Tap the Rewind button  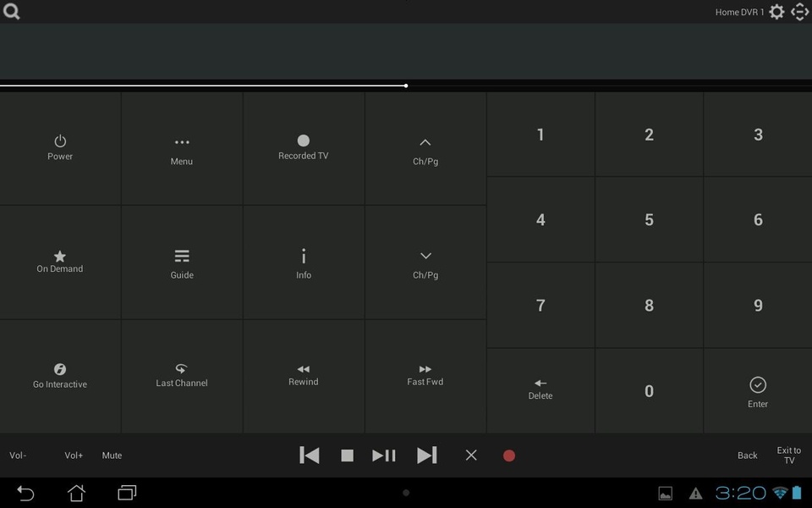(304, 376)
